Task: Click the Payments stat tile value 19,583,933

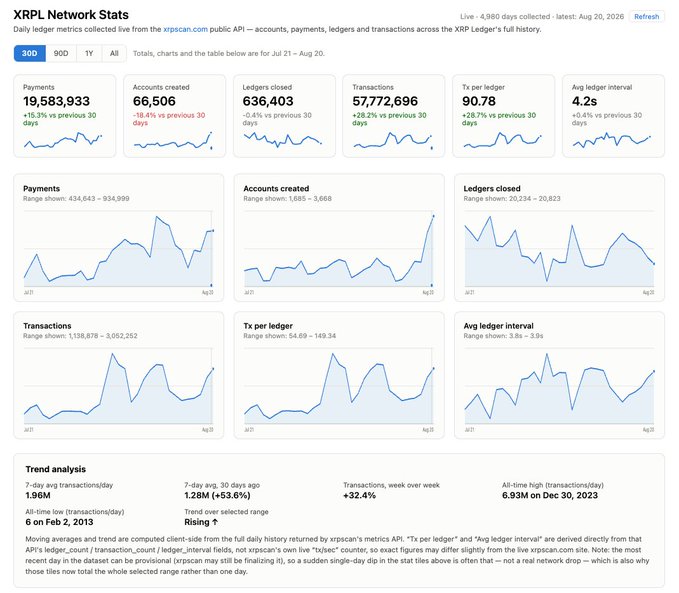Action: [56, 101]
